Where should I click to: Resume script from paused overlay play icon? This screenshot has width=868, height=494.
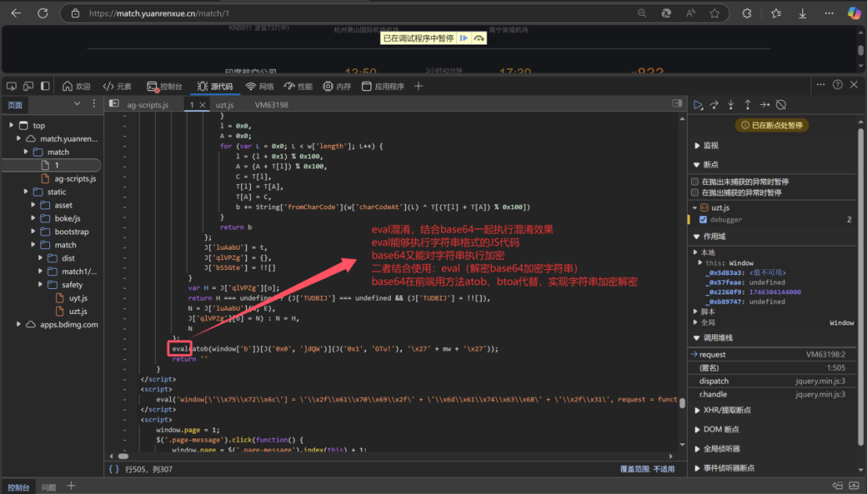tap(464, 38)
